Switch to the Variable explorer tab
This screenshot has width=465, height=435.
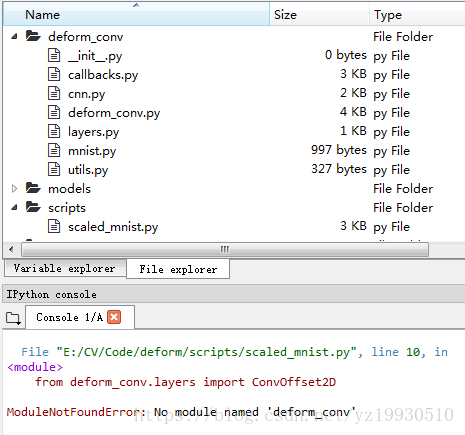[65, 268]
